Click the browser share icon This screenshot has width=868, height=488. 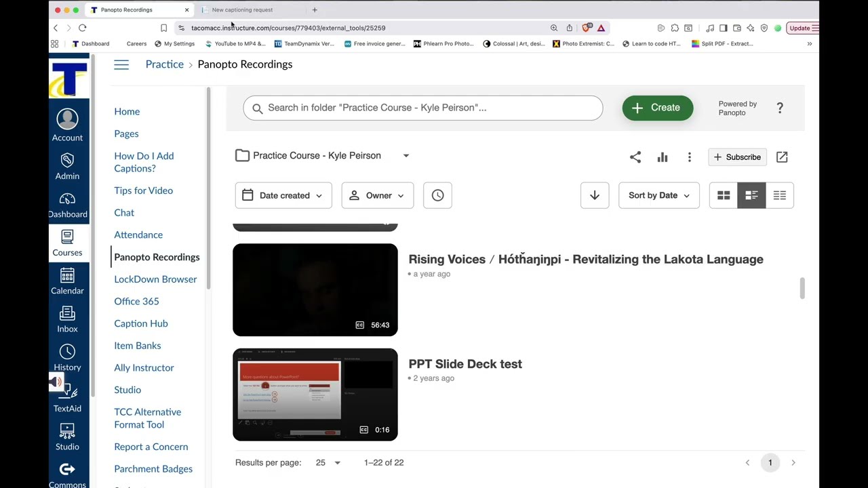(x=569, y=28)
